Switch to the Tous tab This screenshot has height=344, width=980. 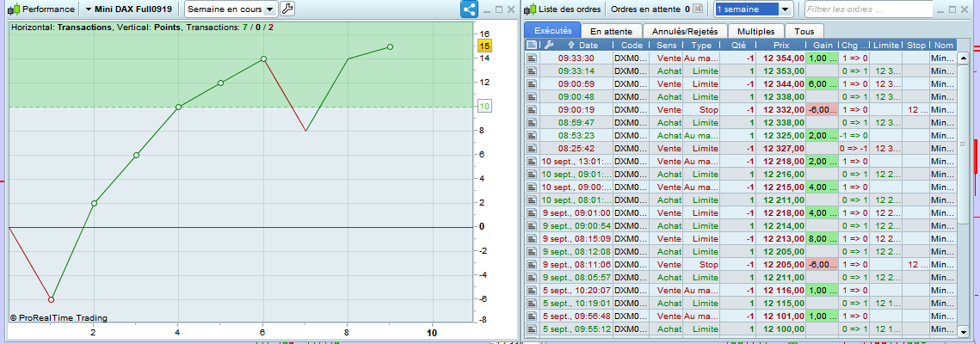(804, 31)
